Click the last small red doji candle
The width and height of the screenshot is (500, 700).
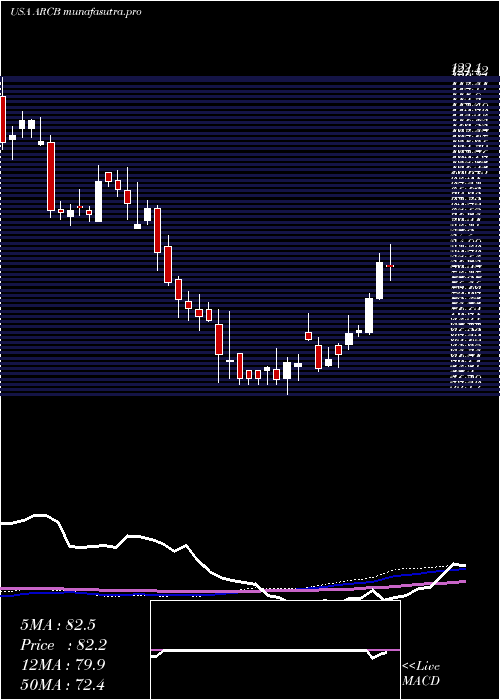tap(390, 266)
